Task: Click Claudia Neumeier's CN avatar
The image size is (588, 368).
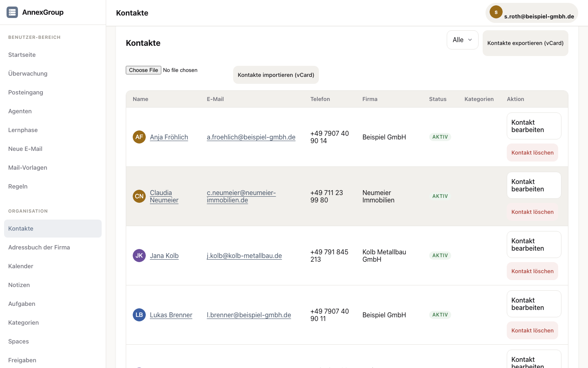Action: coord(139,196)
